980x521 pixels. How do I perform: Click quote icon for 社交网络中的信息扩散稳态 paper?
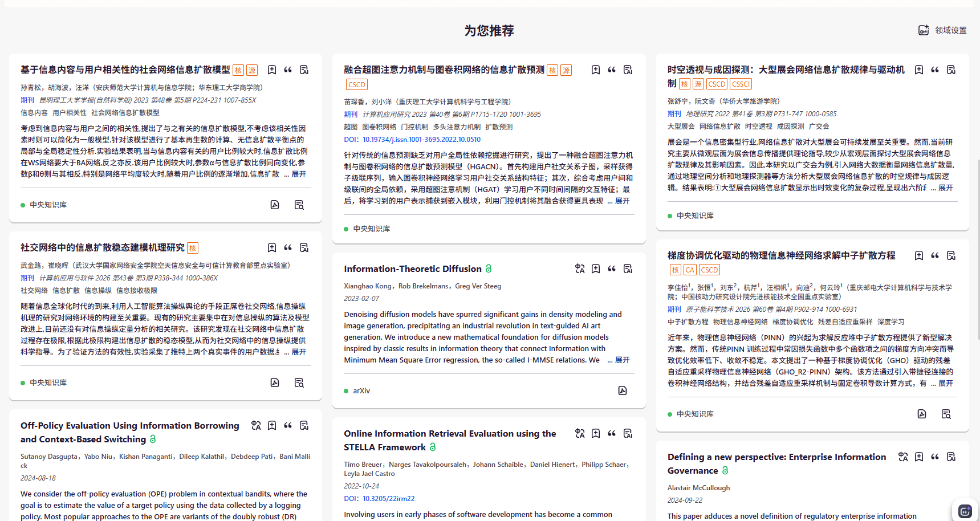tap(288, 247)
